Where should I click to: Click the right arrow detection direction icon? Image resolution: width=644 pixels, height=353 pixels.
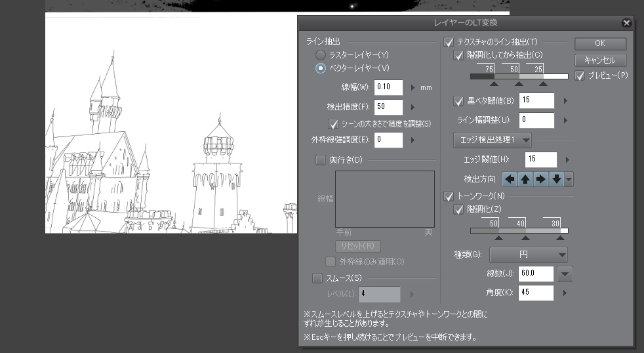click(x=540, y=179)
